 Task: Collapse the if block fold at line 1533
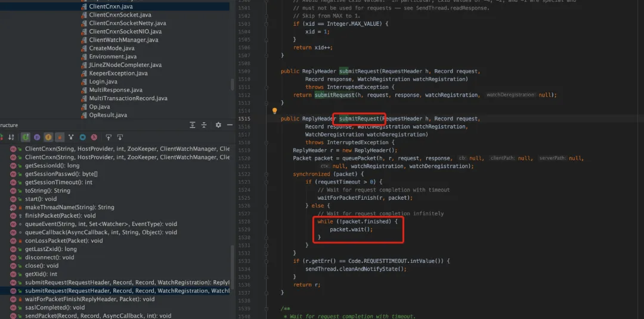266,261
